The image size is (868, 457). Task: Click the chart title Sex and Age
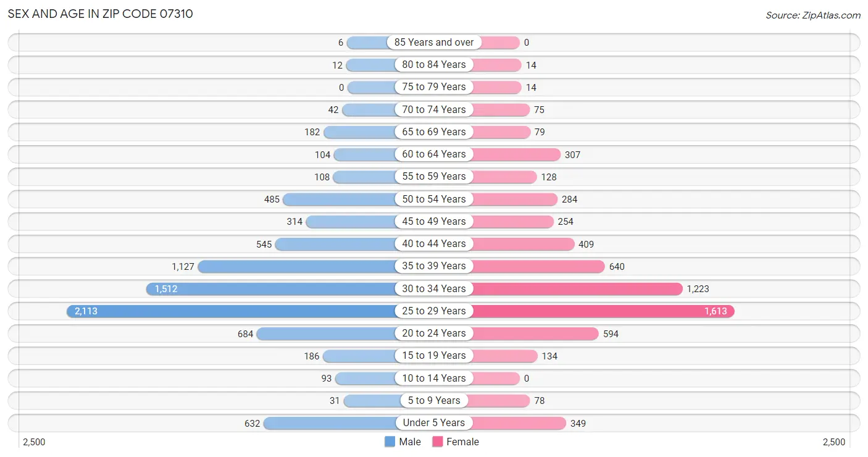[x=100, y=14]
